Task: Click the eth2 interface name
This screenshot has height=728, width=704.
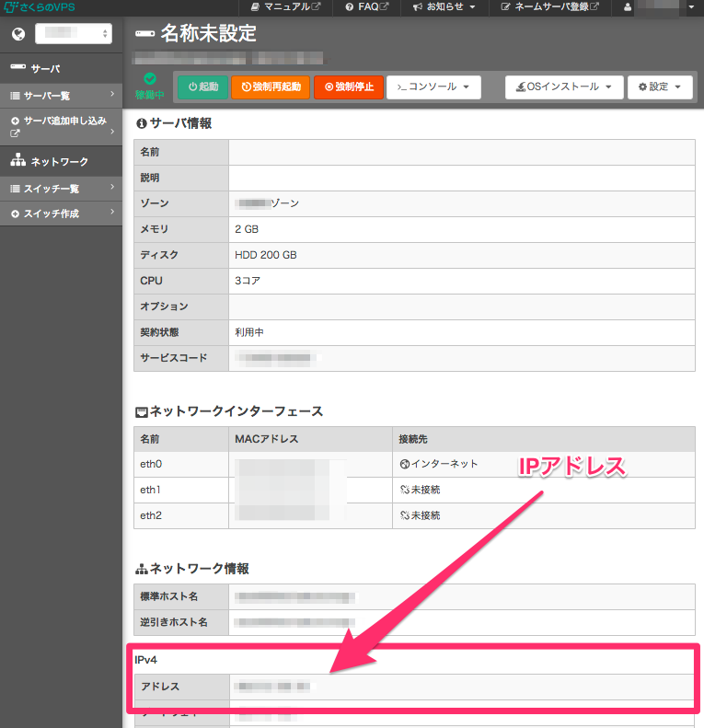Action: tap(151, 515)
